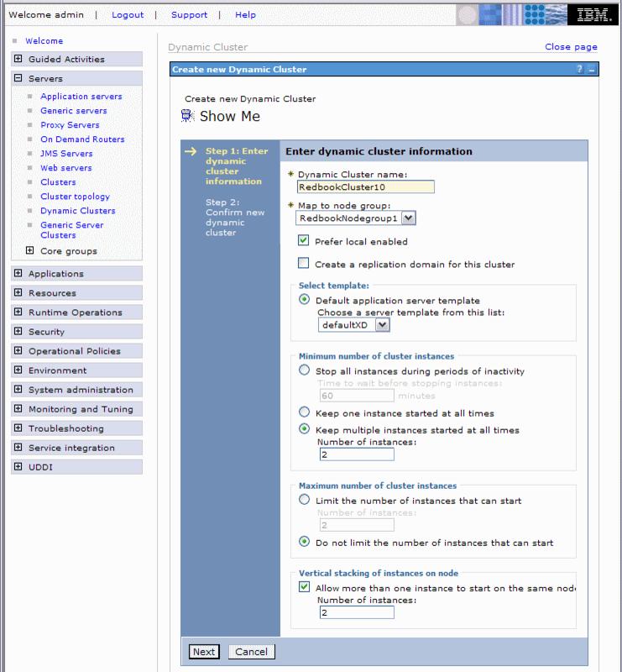This screenshot has width=622, height=672.
Task: Open Cluster topology page
Action: click(75, 197)
